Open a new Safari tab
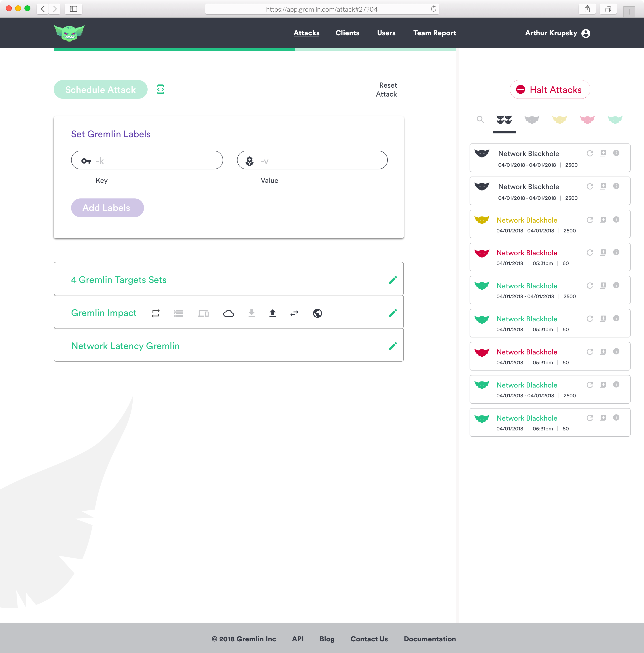Viewport: 644px width, 653px height. pyautogui.click(x=629, y=12)
